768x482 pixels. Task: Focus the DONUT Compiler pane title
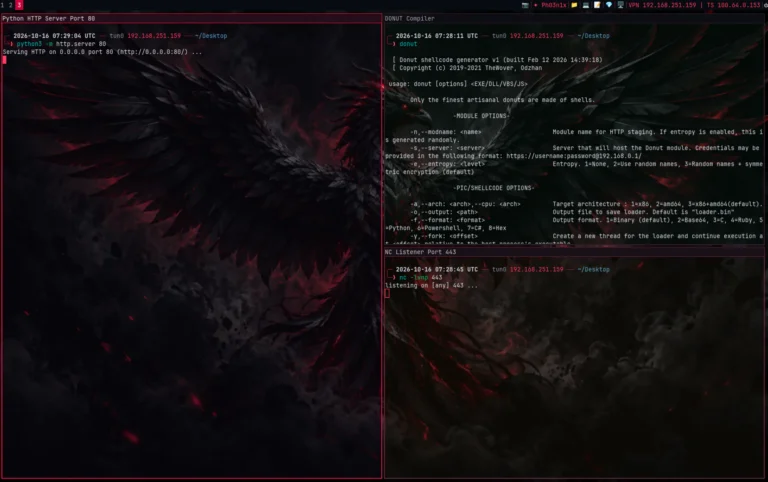coord(409,19)
